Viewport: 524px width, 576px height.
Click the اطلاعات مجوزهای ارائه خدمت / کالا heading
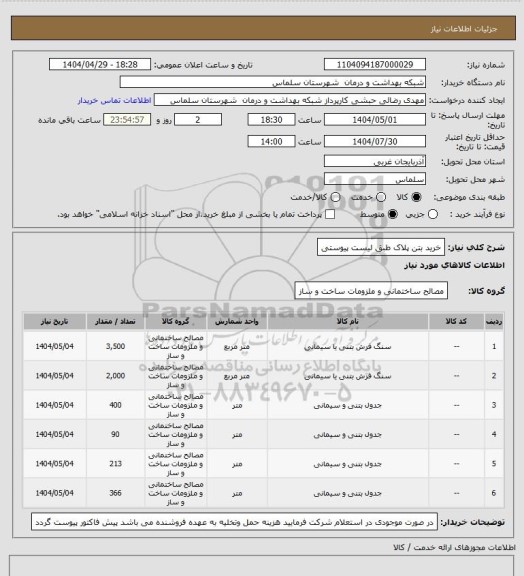(x=455, y=547)
